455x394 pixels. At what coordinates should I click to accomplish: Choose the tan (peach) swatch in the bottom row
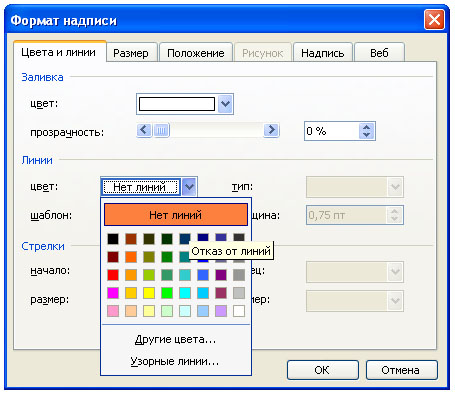(131, 311)
